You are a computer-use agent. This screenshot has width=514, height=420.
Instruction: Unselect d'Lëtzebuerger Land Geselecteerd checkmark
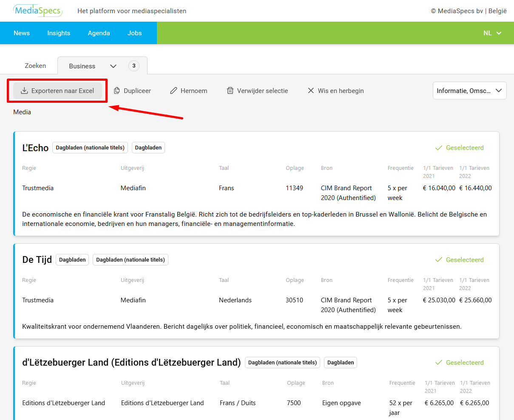(x=439, y=363)
